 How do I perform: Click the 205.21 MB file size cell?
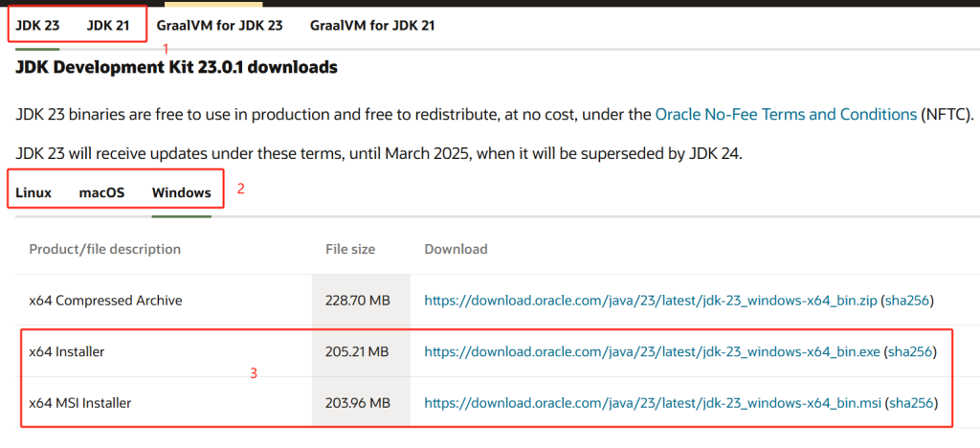click(358, 352)
